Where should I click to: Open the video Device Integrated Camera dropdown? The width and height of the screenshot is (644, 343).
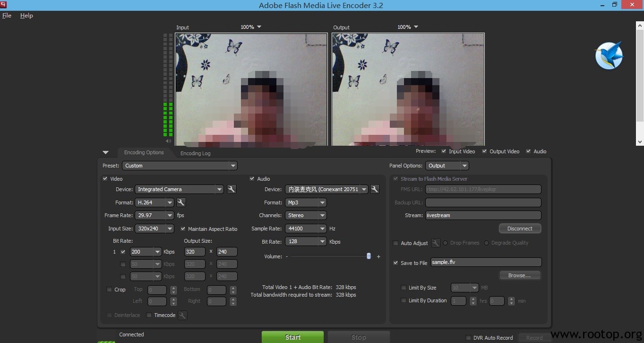[179, 189]
